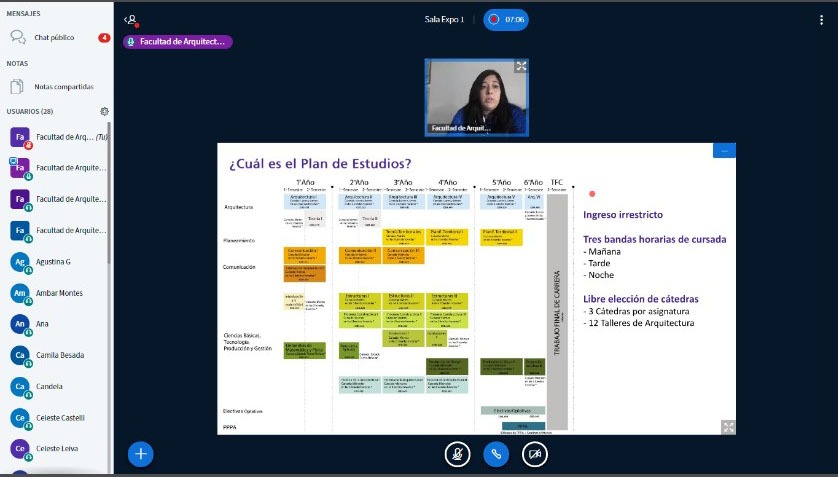Make the presentation slide fullscreen
The width and height of the screenshot is (838, 477).
[728, 427]
